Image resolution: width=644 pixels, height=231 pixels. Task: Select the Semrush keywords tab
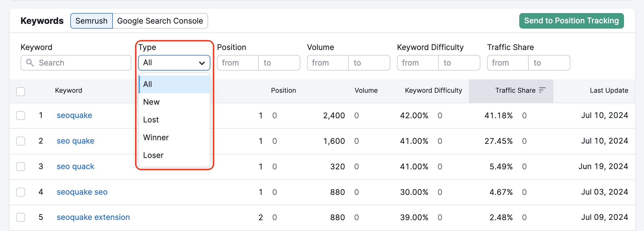point(91,21)
